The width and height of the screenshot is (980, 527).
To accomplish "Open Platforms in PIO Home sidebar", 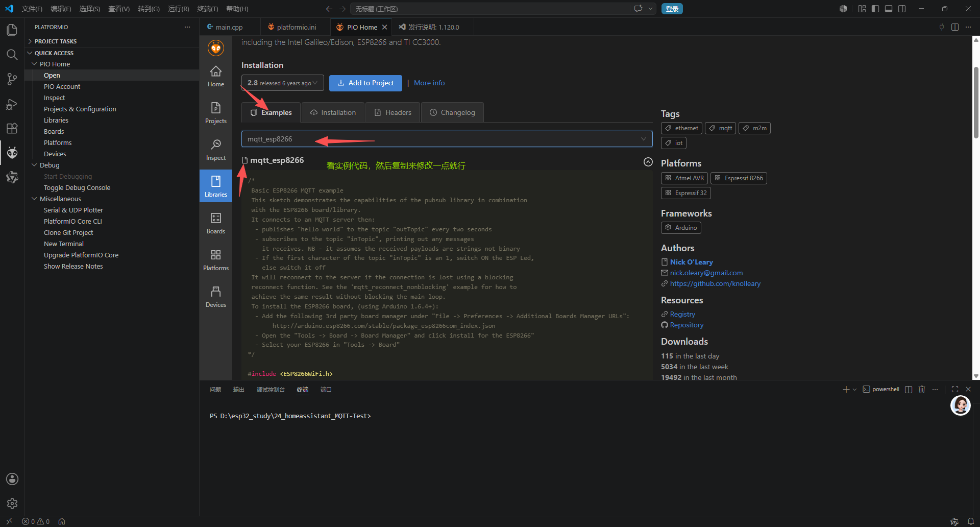I will 216,260.
